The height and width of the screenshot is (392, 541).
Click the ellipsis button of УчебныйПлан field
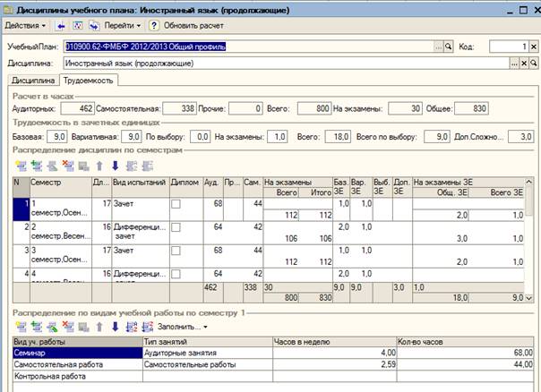coord(439,47)
